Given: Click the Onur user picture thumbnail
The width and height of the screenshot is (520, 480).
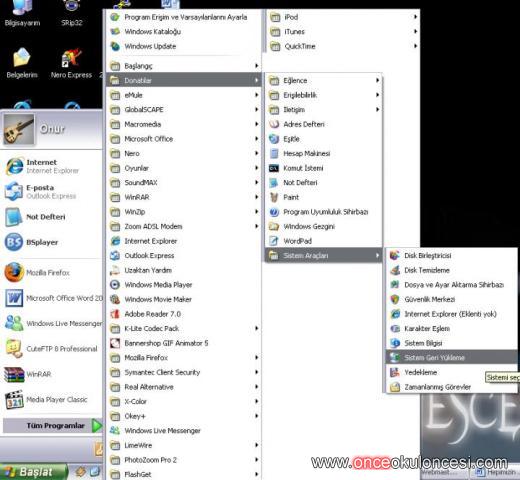Looking at the screenshot, I should click(x=19, y=129).
